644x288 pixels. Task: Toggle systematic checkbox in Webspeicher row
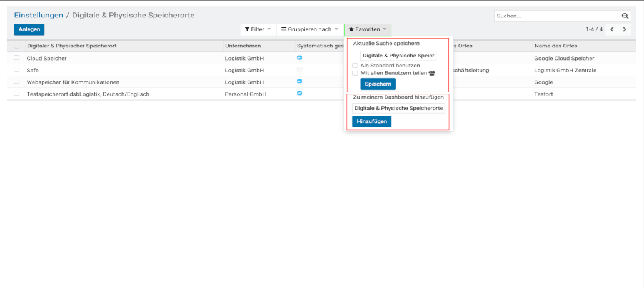(x=299, y=81)
